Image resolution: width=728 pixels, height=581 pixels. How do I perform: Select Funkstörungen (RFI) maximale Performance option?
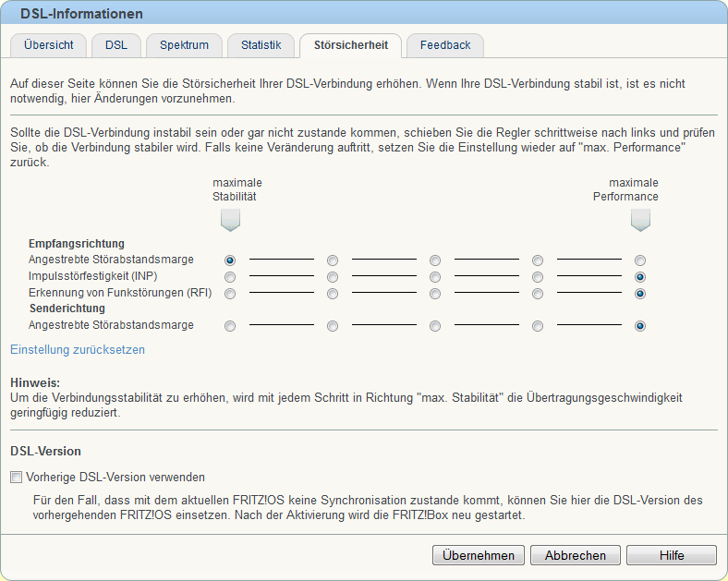(640, 294)
